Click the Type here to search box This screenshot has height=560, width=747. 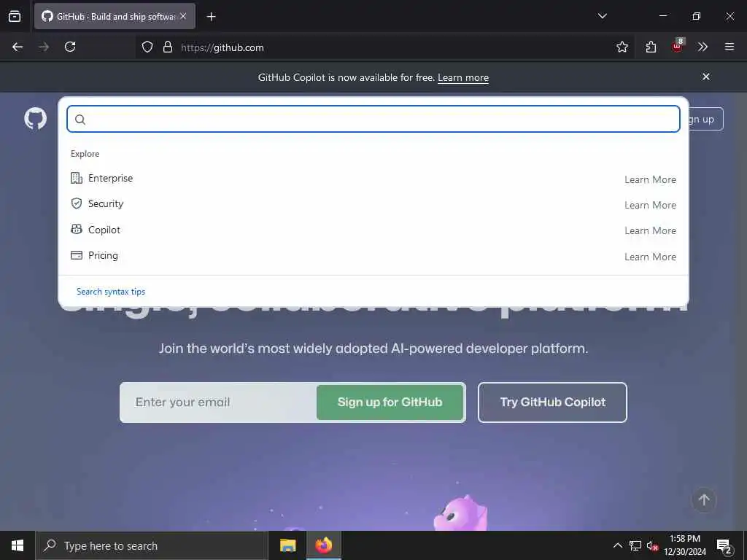(152, 545)
